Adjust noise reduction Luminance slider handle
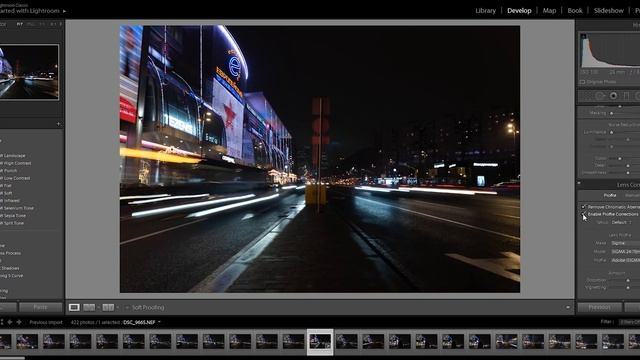 point(611,132)
